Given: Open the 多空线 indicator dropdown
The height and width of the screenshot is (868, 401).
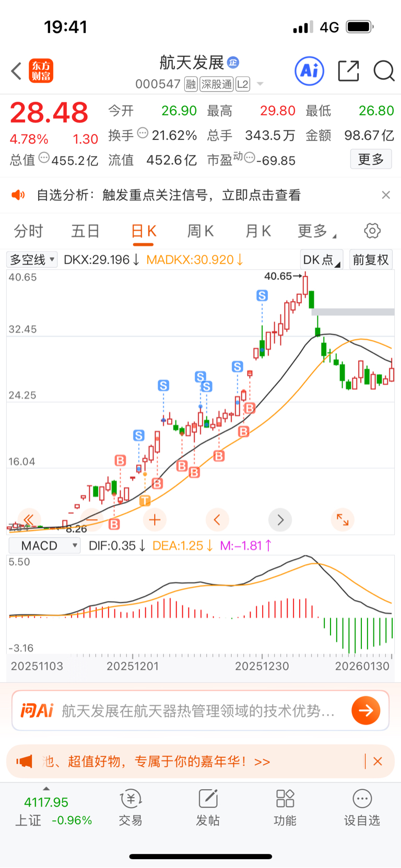Looking at the screenshot, I should 32,259.
